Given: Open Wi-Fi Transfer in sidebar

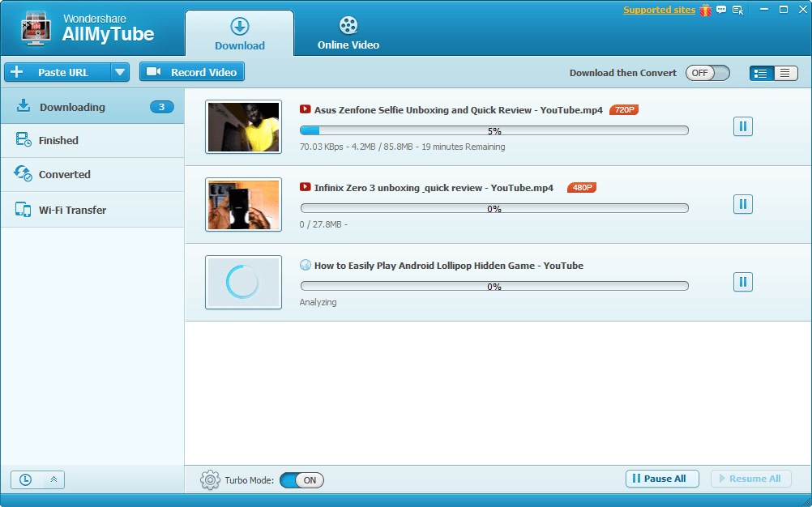Looking at the screenshot, I should (x=92, y=210).
